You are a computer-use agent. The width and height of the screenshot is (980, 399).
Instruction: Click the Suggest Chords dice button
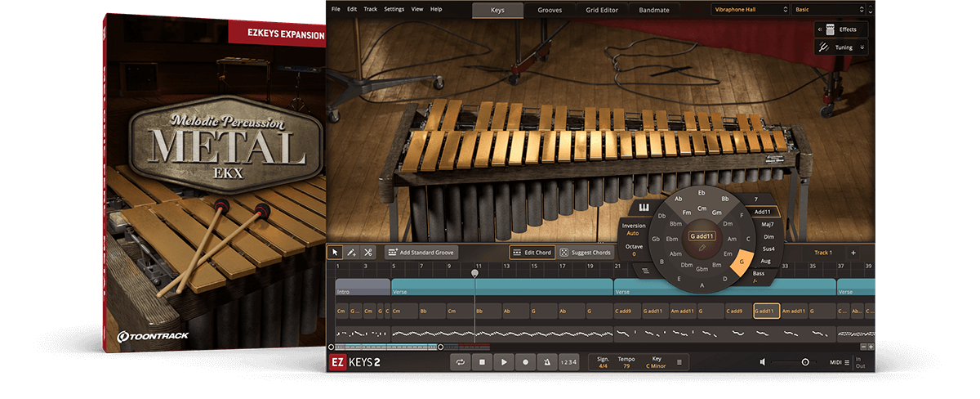(586, 253)
